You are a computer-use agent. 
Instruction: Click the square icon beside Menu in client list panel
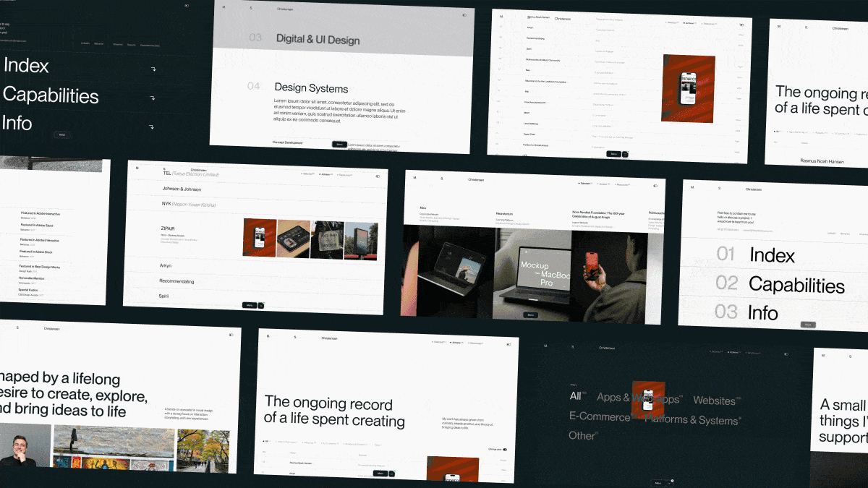click(x=261, y=305)
